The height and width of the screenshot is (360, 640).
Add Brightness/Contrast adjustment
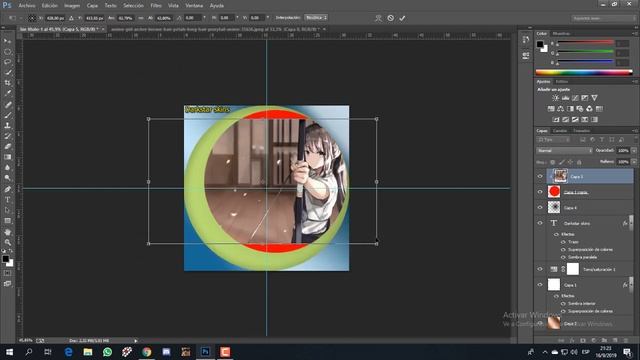point(556,98)
